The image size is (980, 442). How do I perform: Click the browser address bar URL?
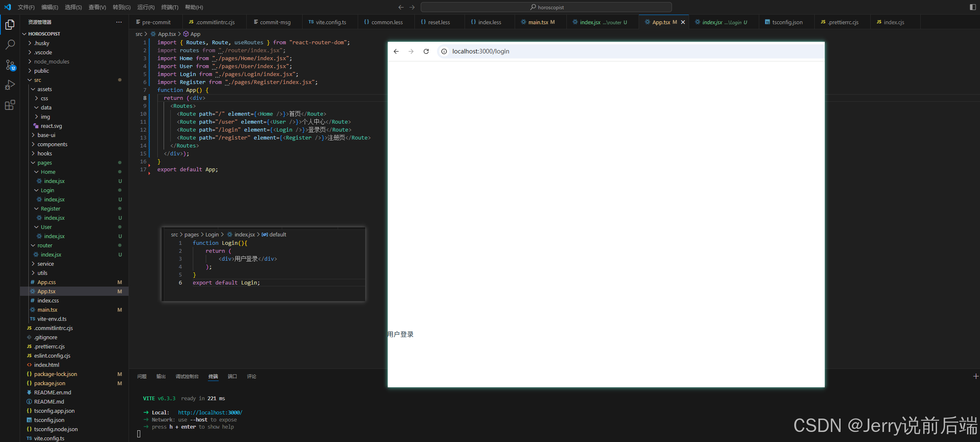click(x=481, y=51)
